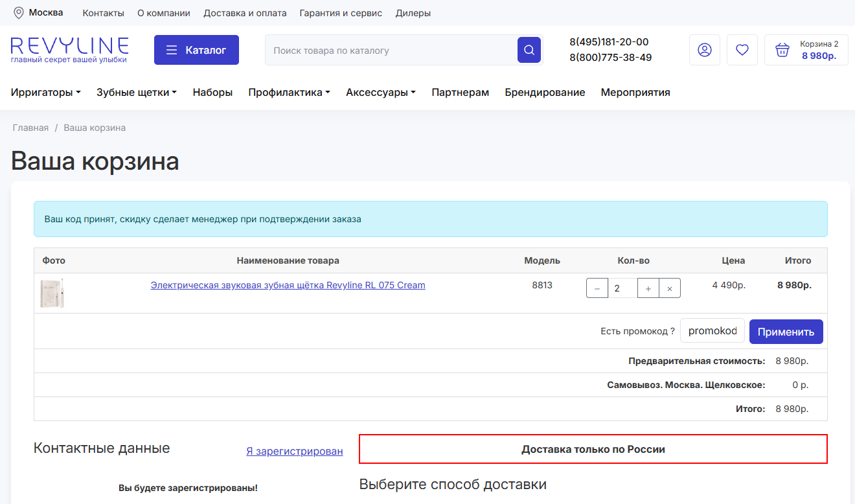Viewport: 855px width, 504px height.
Task: Remove the item with the × button
Action: 670,288
